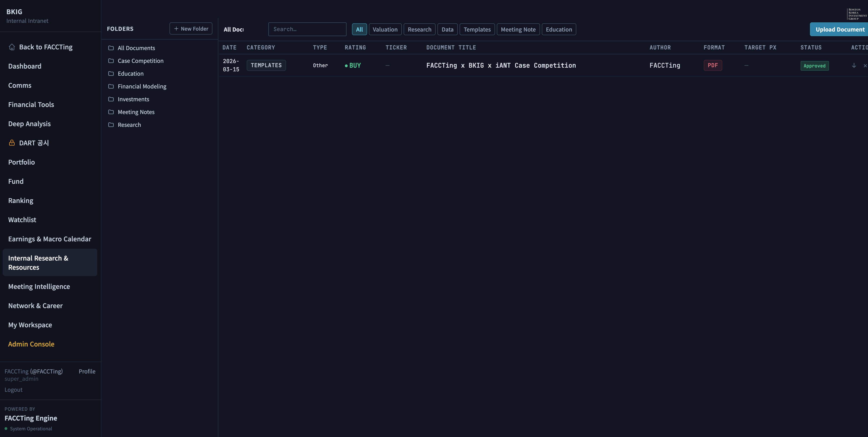The width and height of the screenshot is (868, 437).
Task: Click the Financial Modeling folder icon
Action: [x=111, y=87]
